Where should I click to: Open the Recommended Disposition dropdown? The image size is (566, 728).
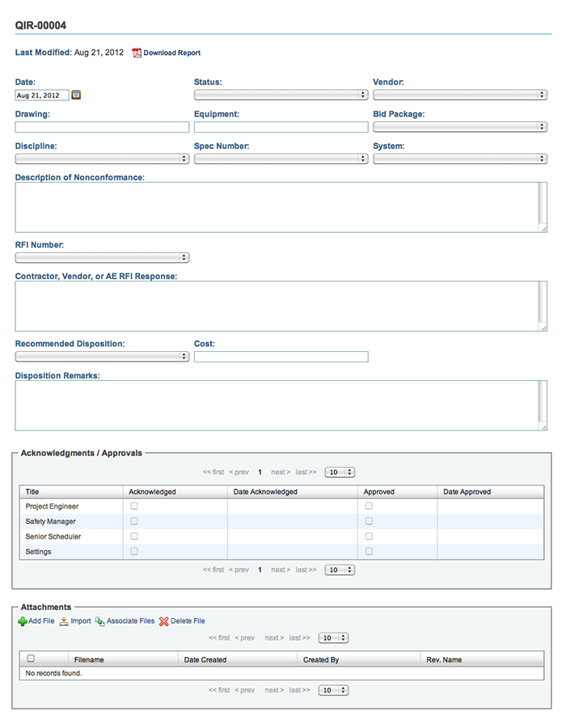click(102, 357)
